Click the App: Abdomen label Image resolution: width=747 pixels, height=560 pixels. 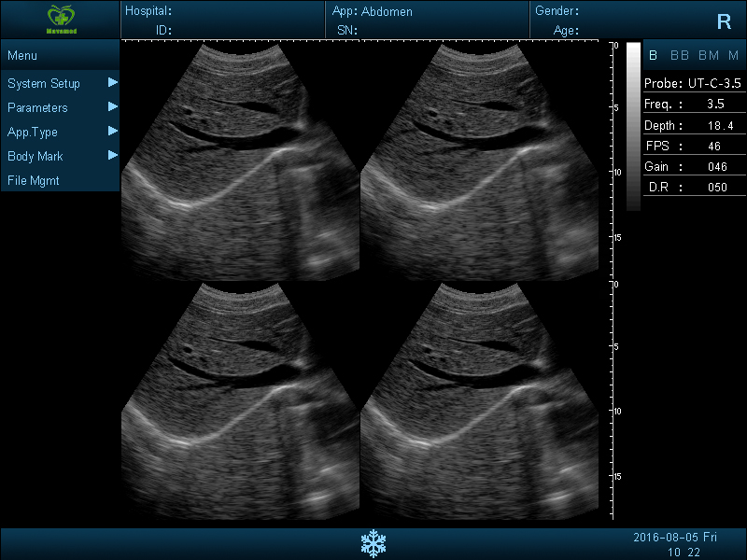coord(372,11)
